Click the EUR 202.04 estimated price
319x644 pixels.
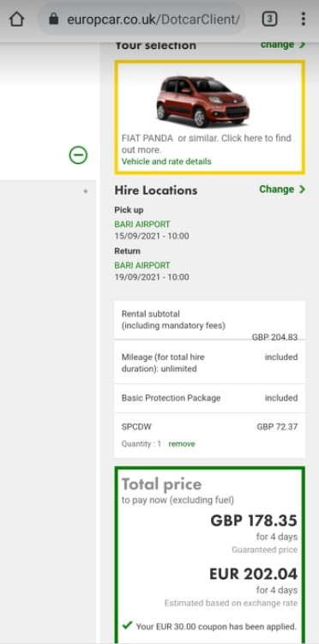pos(253,575)
